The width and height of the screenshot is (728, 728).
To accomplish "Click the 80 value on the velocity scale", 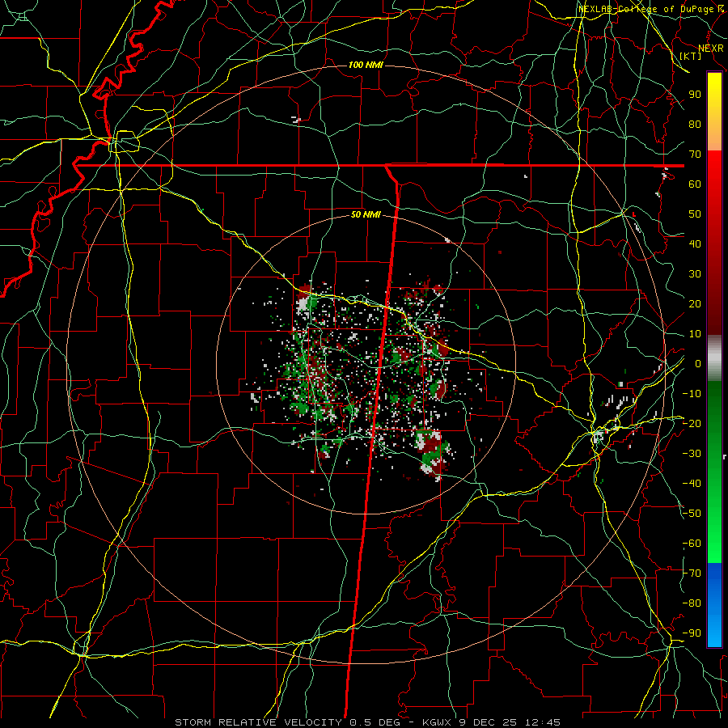I will (x=695, y=124).
